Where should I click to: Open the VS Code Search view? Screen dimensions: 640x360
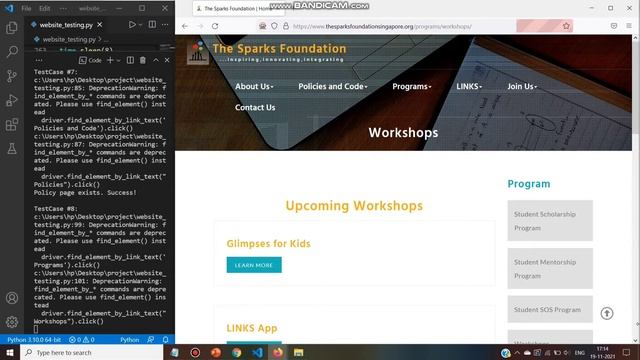tap(12, 51)
